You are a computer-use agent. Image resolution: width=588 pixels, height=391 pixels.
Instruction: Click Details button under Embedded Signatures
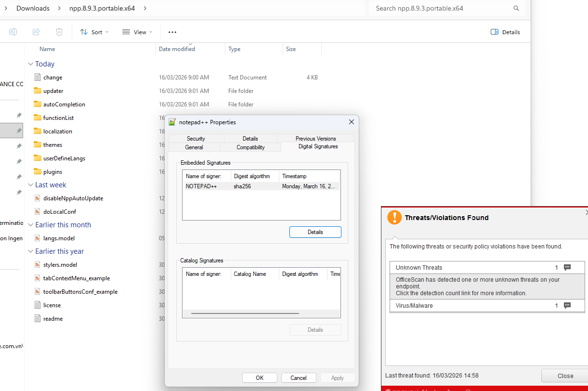pos(315,232)
